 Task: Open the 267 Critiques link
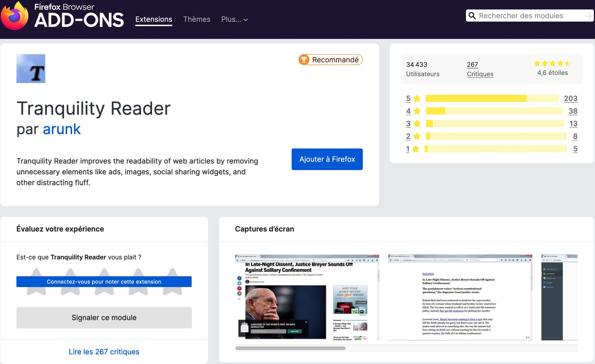[x=480, y=69]
